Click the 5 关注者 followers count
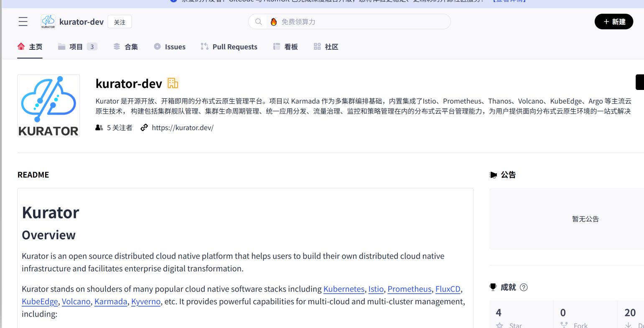Image resolution: width=644 pixels, height=328 pixels. coord(120,128)
